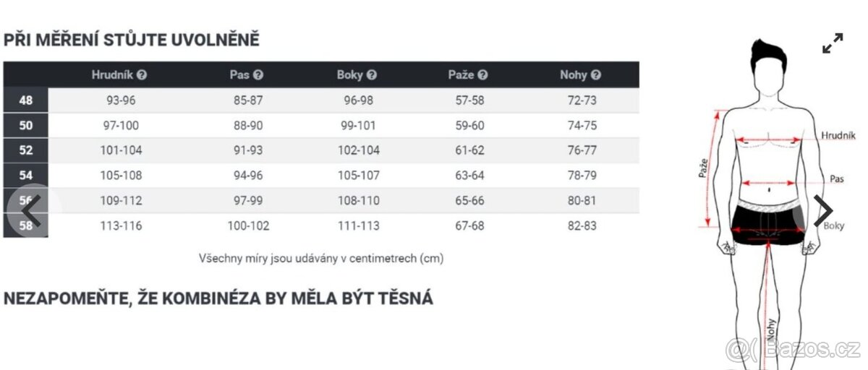Image resolution: width=868 pixels, height=370 pixels.
Task: Click the question mark beside Pas
Action: tap(258, 74)
